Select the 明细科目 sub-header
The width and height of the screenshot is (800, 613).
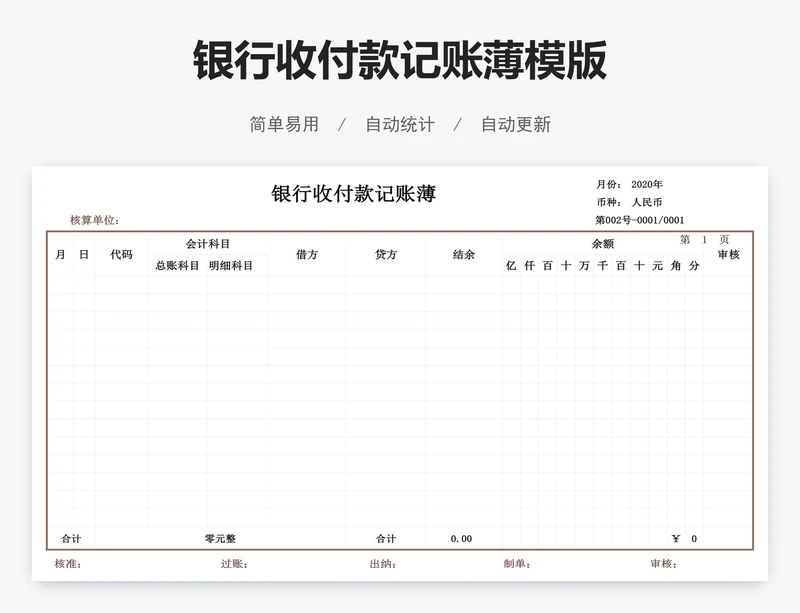pyautogui.click(x=231, y=265)
